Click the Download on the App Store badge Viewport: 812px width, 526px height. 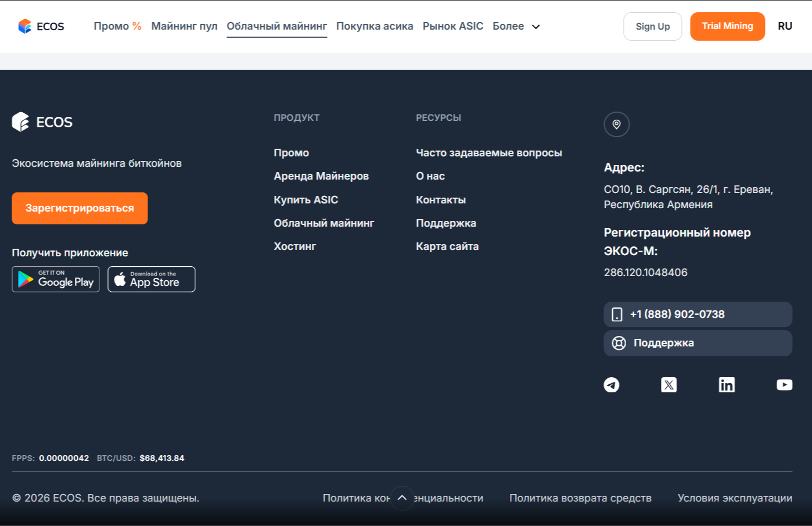click(151, 279)
